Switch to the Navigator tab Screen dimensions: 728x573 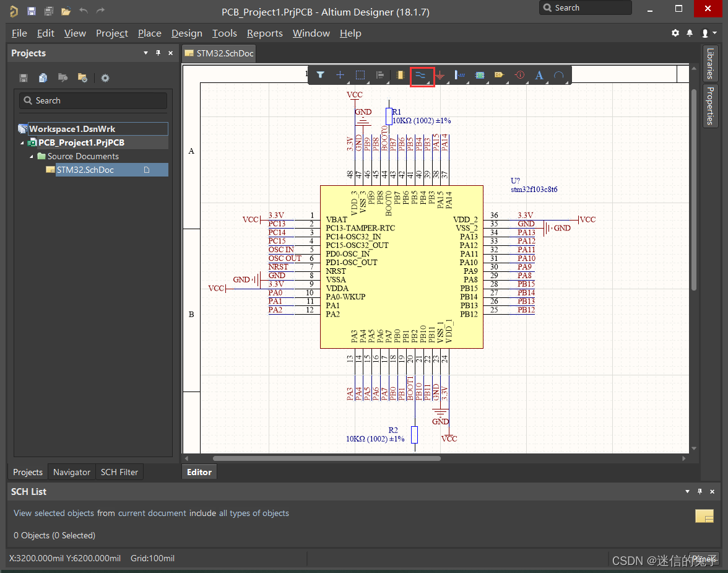click(x=72, y=472)
